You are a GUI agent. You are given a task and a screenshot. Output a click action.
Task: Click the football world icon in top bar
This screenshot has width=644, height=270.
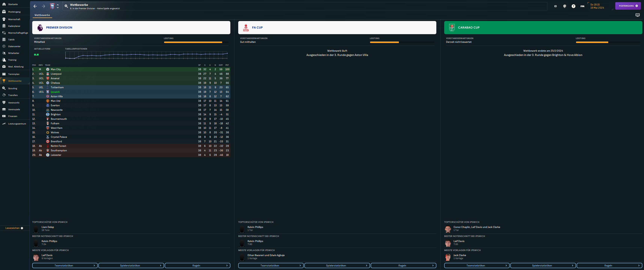(x=565, y=6)
